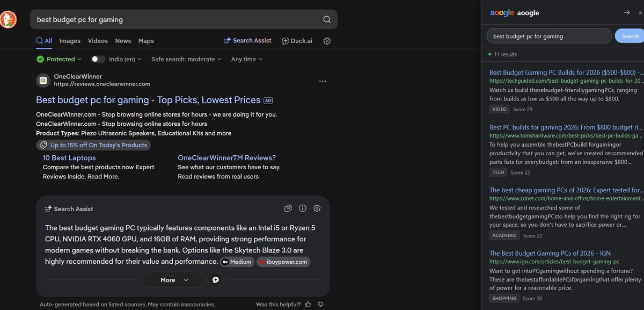Click the AD badge beside the ad title

pos(268,100)
